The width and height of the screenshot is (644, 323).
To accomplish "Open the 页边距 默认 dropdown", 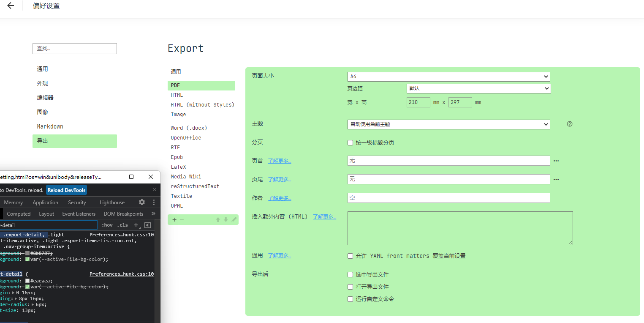I will point(479,88).
